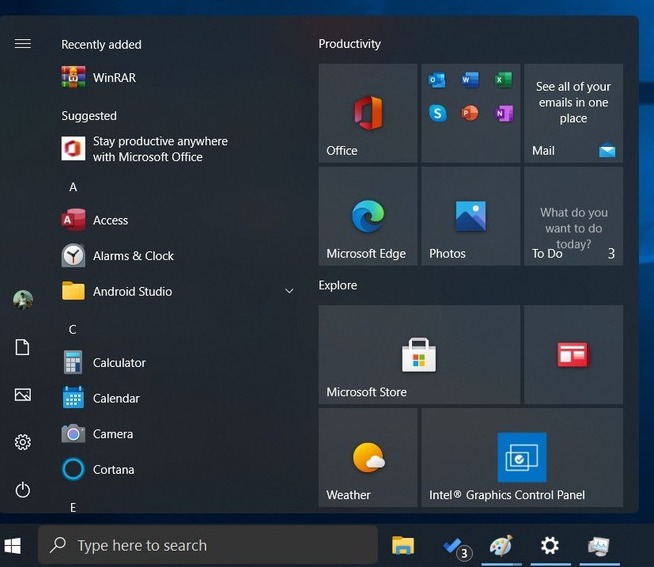Open the WinRAR app icon
This screenshot has width=654, height=567.
coord(73,77)
